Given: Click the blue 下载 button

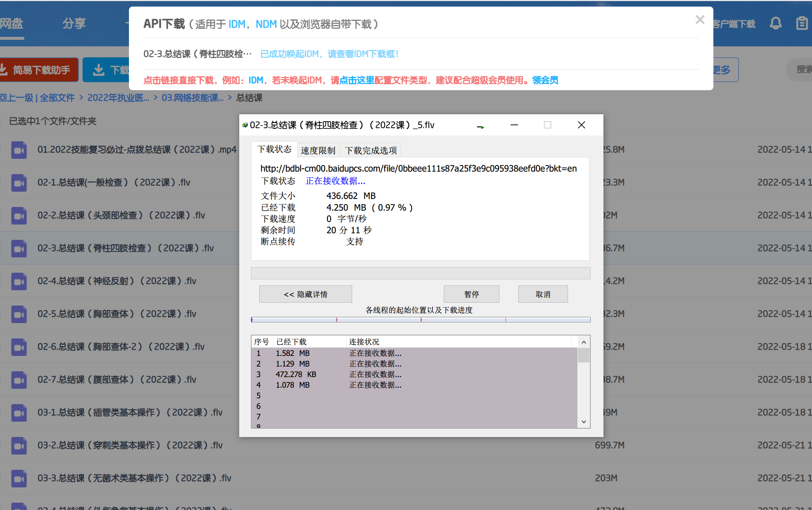Looking at the screenshot, I should [x=106, y=70].
